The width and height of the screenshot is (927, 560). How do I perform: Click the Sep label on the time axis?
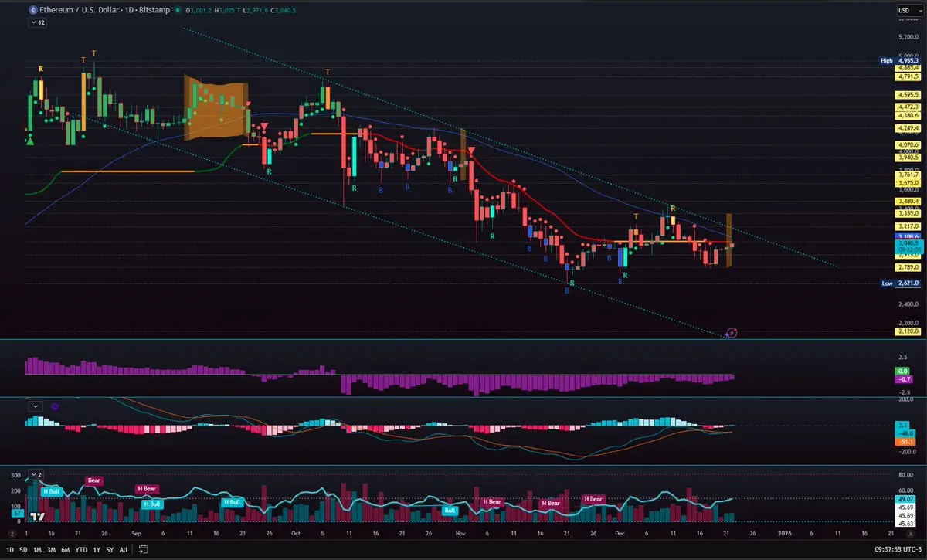pos(137,534)
